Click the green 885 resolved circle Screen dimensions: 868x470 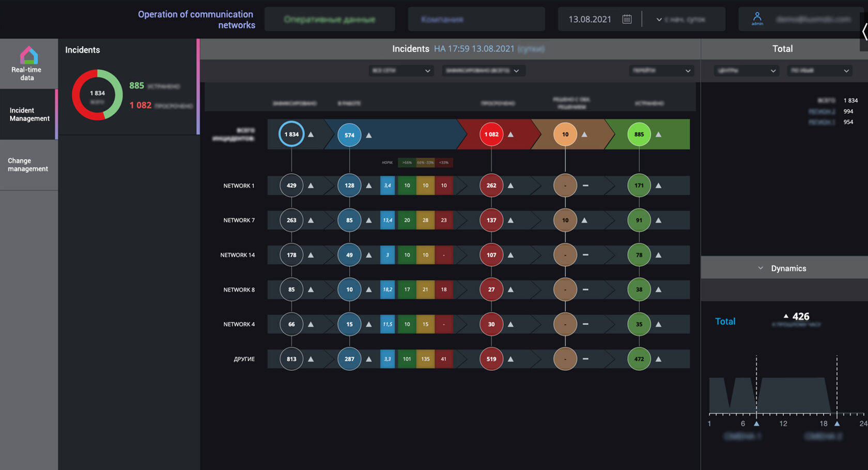639,134
